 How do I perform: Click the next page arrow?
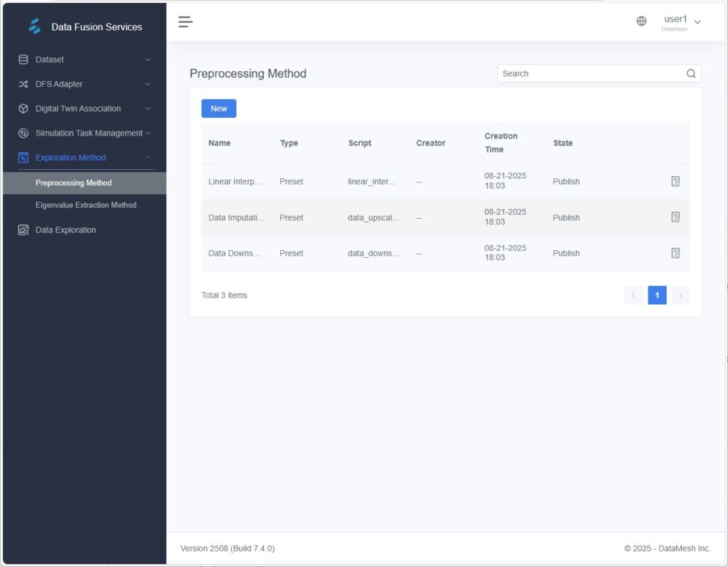point(680,295)
